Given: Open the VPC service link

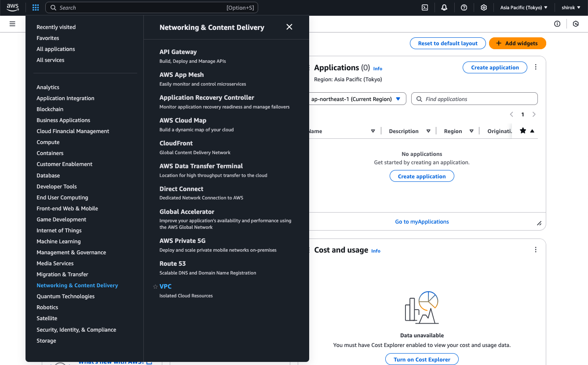Looking at the screenshot, I should [x=165, y=286].
